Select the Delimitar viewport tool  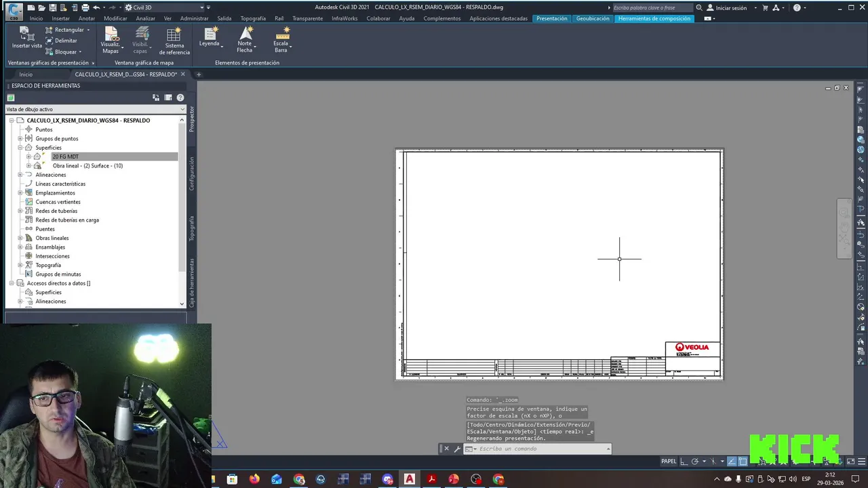61,41
